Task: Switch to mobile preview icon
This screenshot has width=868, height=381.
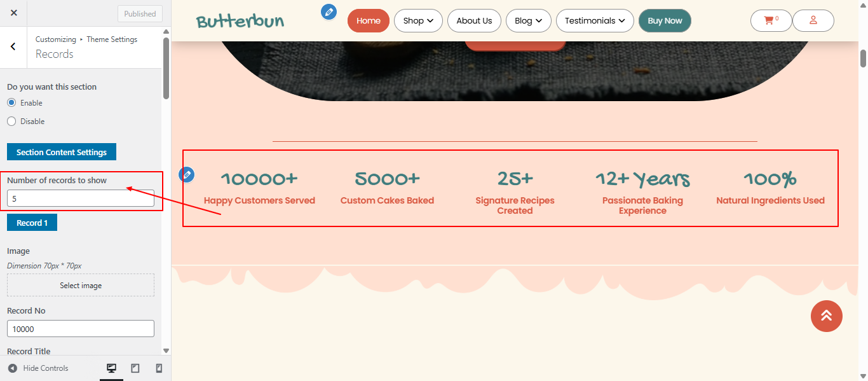Action: pos(159,368)
